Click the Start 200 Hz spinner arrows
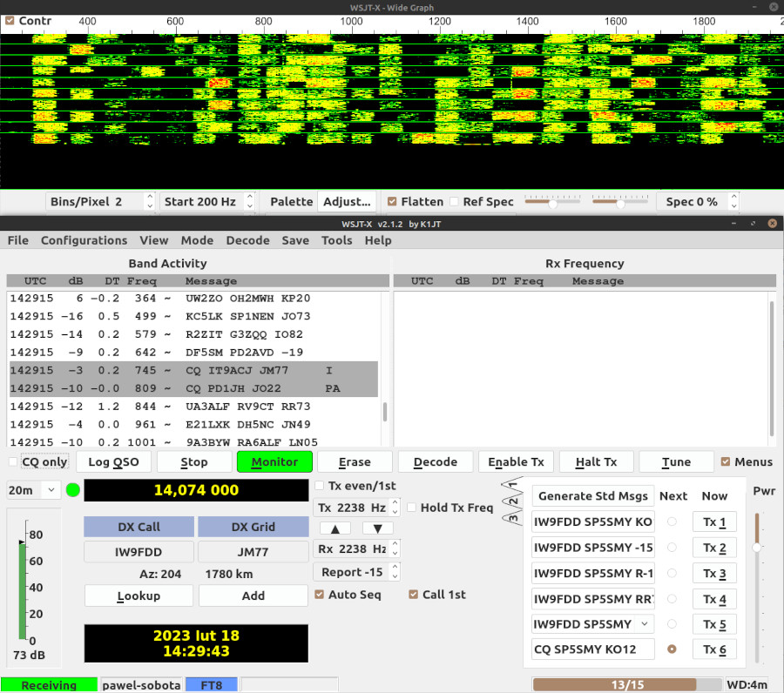This screenshot has width=784, height=693. coord(249,201)
